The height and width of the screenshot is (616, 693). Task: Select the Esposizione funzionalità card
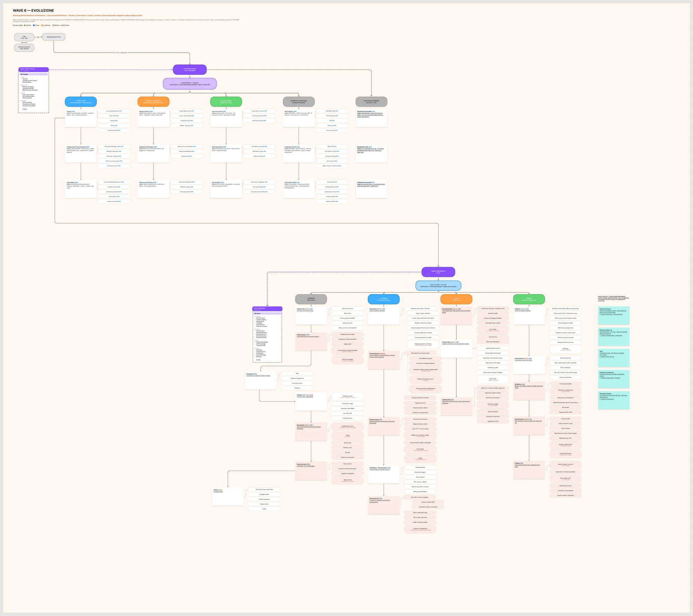coord(371,118)
